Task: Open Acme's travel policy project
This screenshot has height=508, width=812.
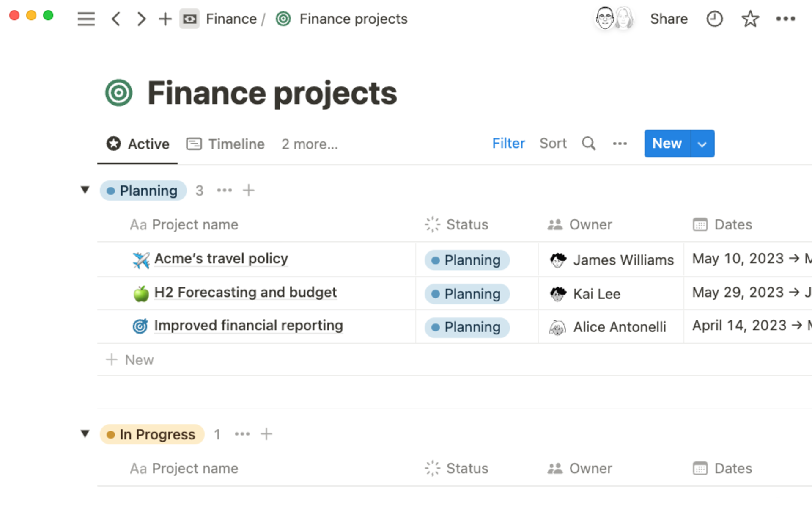Action: [x=221, y=258]
